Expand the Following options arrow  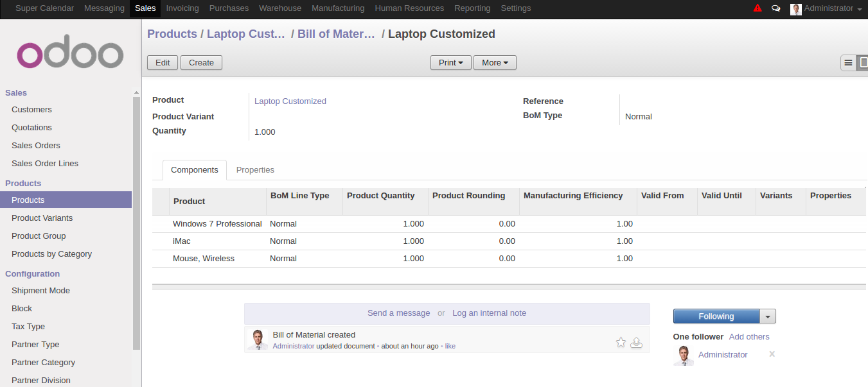768,316
